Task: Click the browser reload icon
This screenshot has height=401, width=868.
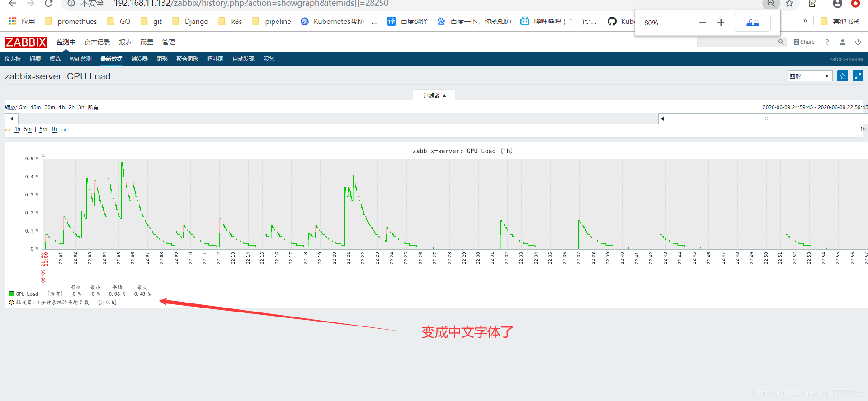Action: (x=48, y=4)
